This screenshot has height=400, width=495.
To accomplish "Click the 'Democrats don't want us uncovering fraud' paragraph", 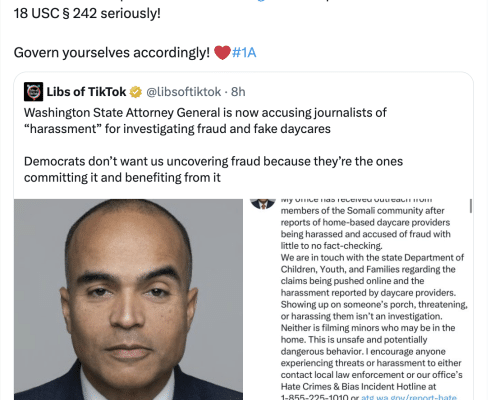I will 213,169.
